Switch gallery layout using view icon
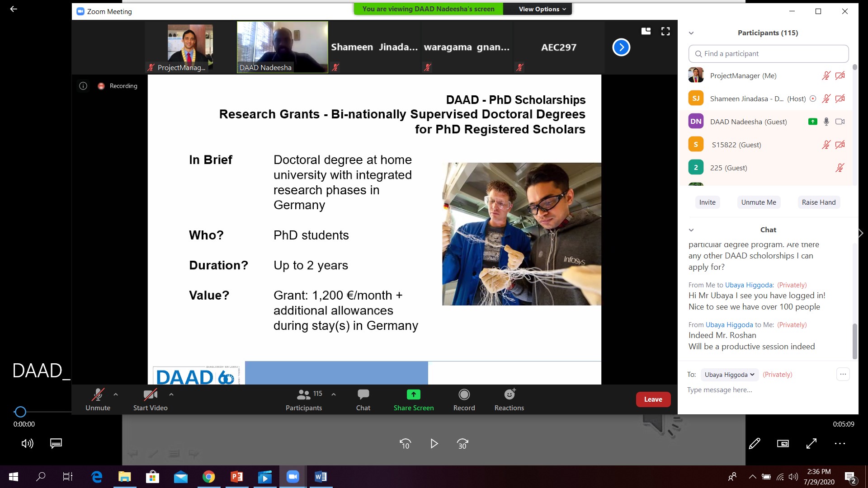This screenshot has height=488, width=868. click(646, 31)
